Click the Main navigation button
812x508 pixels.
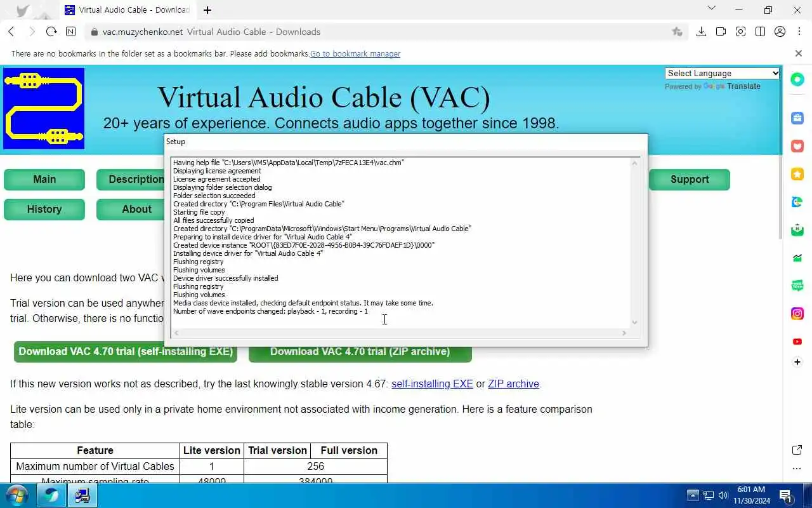44,179
